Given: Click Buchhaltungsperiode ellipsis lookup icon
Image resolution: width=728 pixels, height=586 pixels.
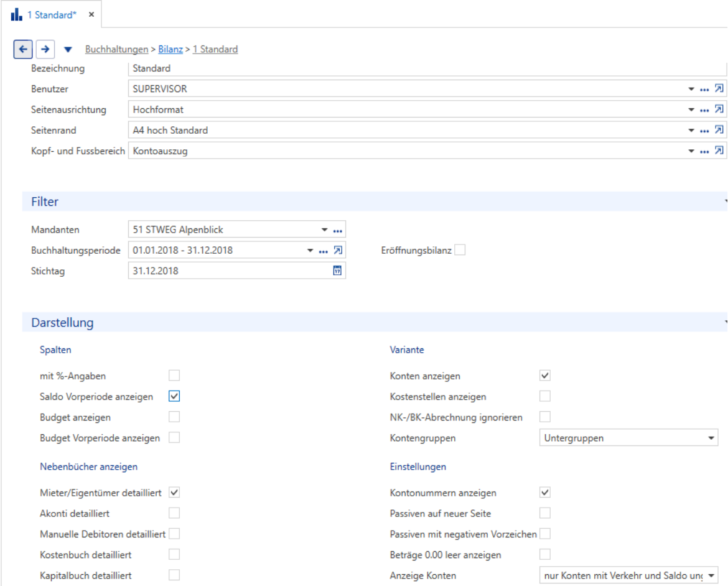Looking at the screenshot, I should point(323,252).
